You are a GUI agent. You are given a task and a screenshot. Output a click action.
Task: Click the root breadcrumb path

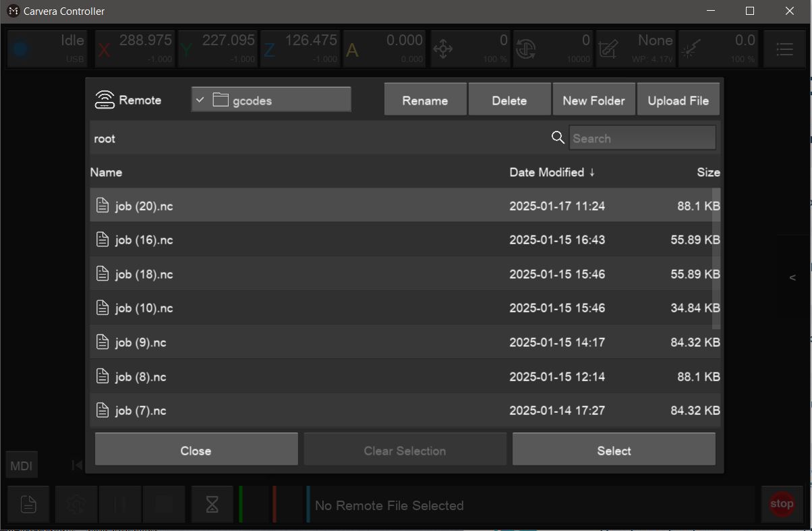(x=105, y=138)
